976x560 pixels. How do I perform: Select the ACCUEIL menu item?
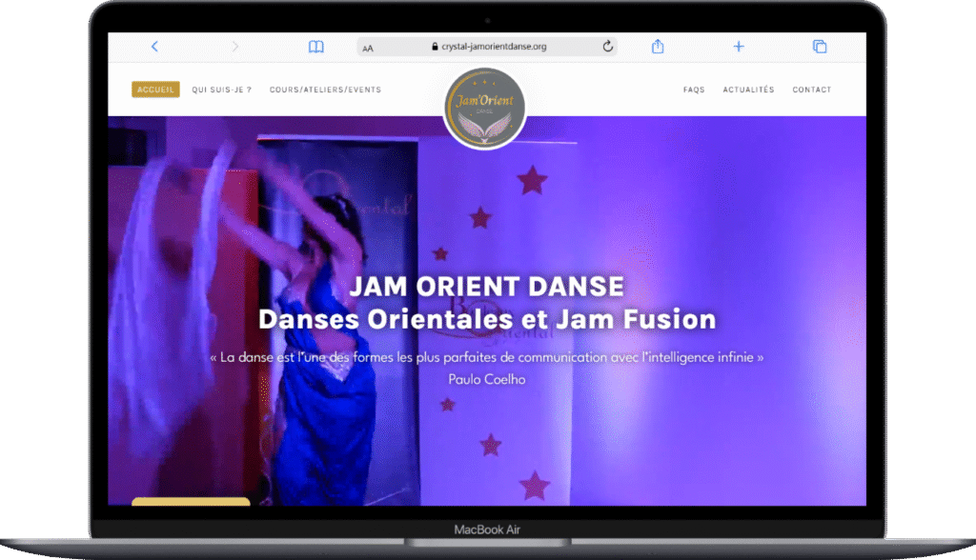(155, 90)
